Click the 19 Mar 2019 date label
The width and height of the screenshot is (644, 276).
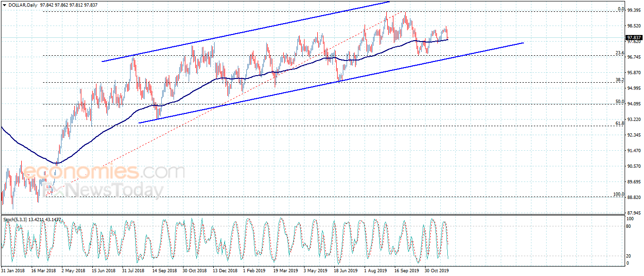coord(285,271)
